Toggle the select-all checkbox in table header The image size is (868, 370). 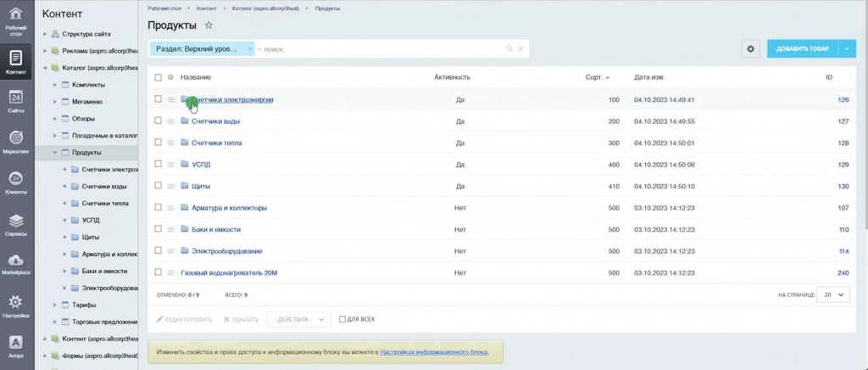158,77
